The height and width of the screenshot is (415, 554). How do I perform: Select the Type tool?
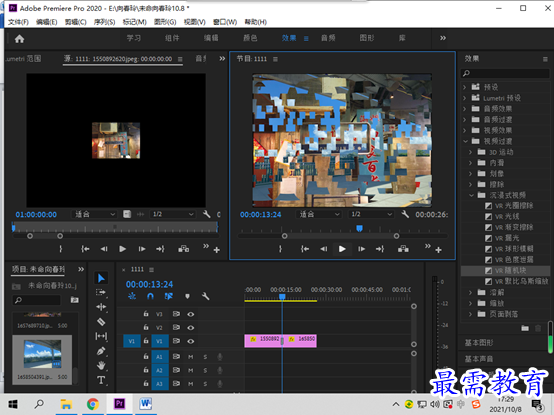pos(101,380)
